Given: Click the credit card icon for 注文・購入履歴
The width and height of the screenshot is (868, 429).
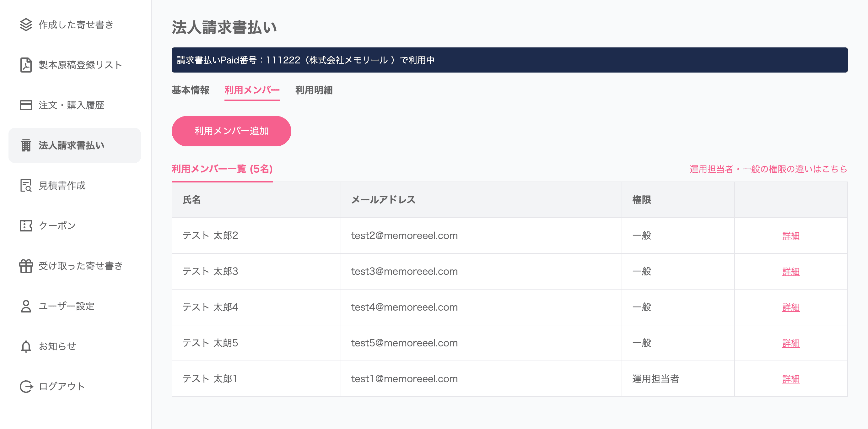Looking at the screenshot, I should 26,105.
